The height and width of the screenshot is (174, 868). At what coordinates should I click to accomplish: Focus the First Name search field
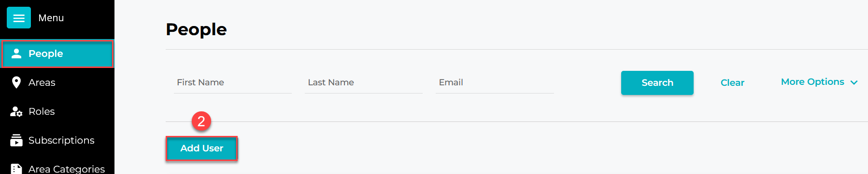point(233,82)
